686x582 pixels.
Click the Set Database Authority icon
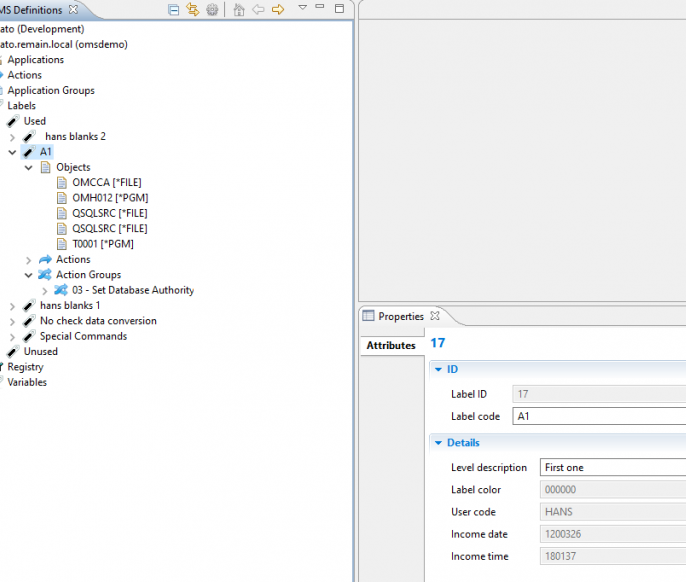(61, 290)
